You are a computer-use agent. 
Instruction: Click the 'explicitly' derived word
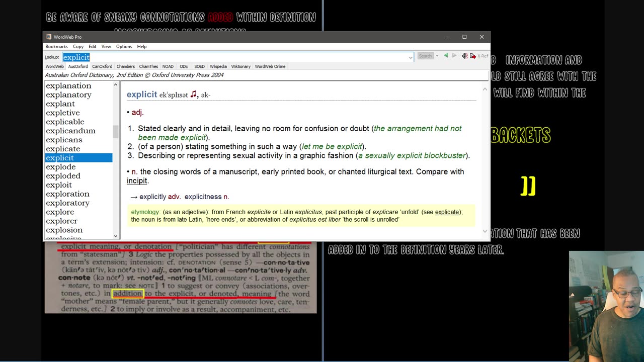(x=152, y=197)
